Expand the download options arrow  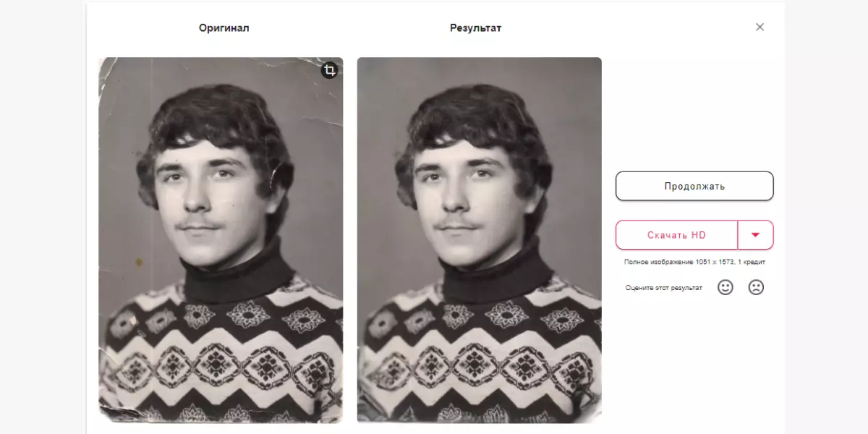[x=755, y=235]
